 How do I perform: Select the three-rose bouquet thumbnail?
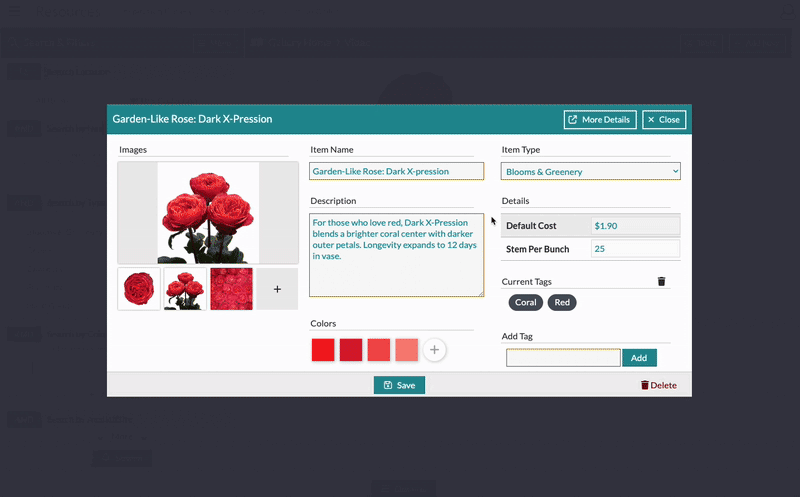coord(185,289)
